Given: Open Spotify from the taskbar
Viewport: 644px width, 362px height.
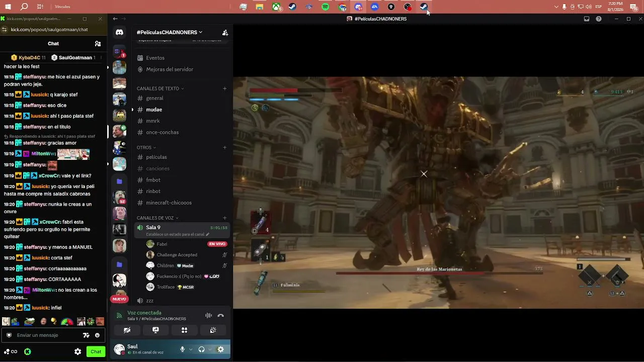Looking at the screenshot, I should 326,7.
